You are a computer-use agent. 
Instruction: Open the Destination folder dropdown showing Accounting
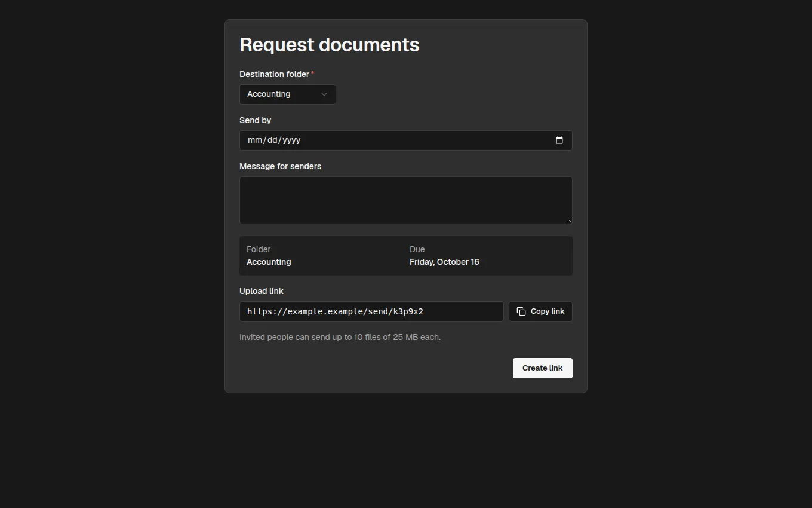click(287, 94)
